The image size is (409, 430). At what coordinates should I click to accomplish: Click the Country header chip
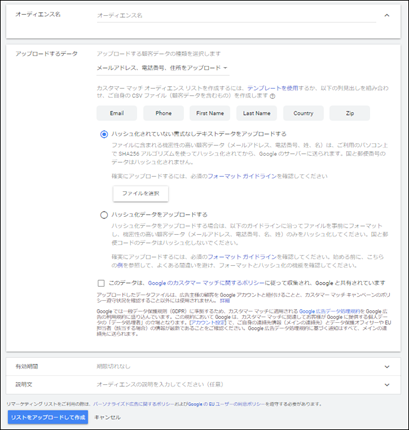coord(303,113)
